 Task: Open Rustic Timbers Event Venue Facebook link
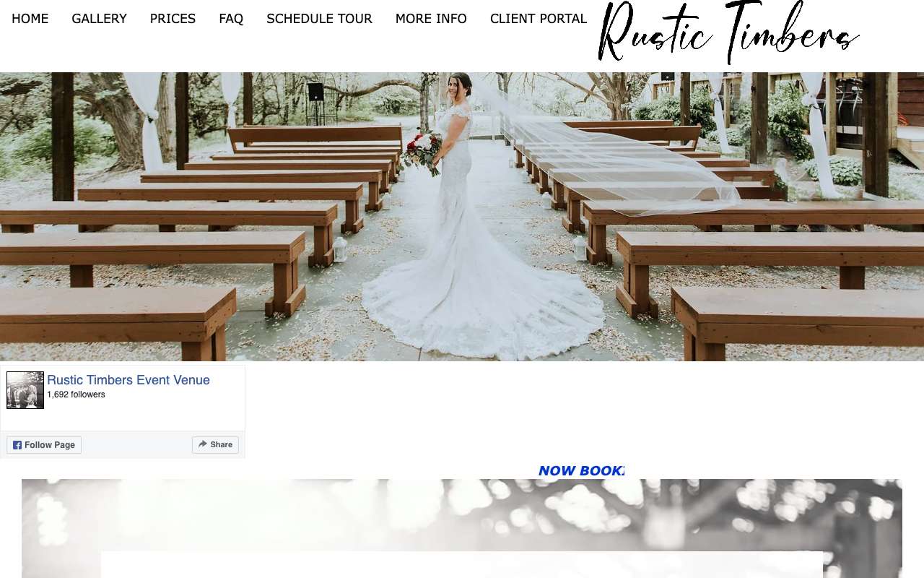pyautogui.click(x=128, y=380)
